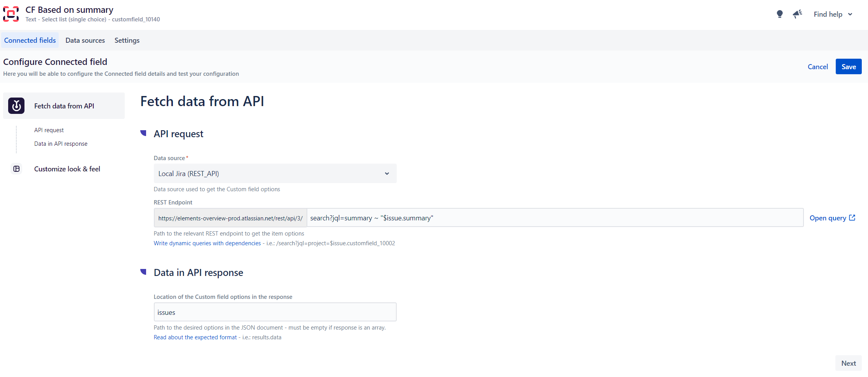
Task: Select the Connected fields tab
Action: 30,40
